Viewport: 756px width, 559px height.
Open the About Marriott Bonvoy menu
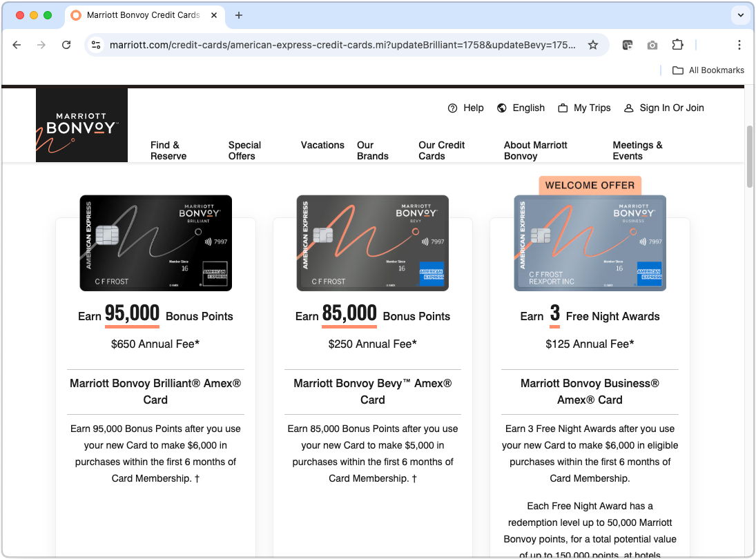pyautogui.click(x=536, y=150)
